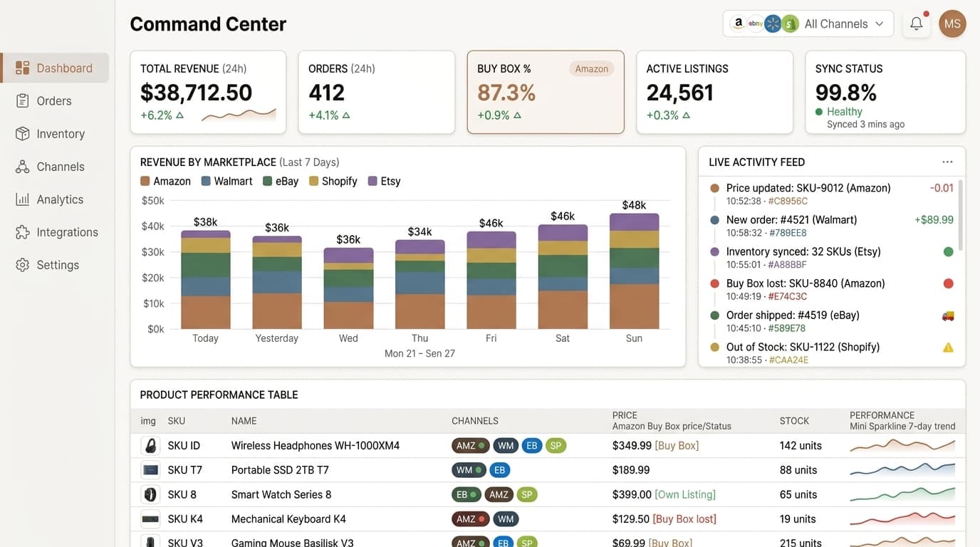Viewport: 980px width, 547px height.
Task: Click the Buy Box link on Wireless Headphones row
Action: coord(676,445)
